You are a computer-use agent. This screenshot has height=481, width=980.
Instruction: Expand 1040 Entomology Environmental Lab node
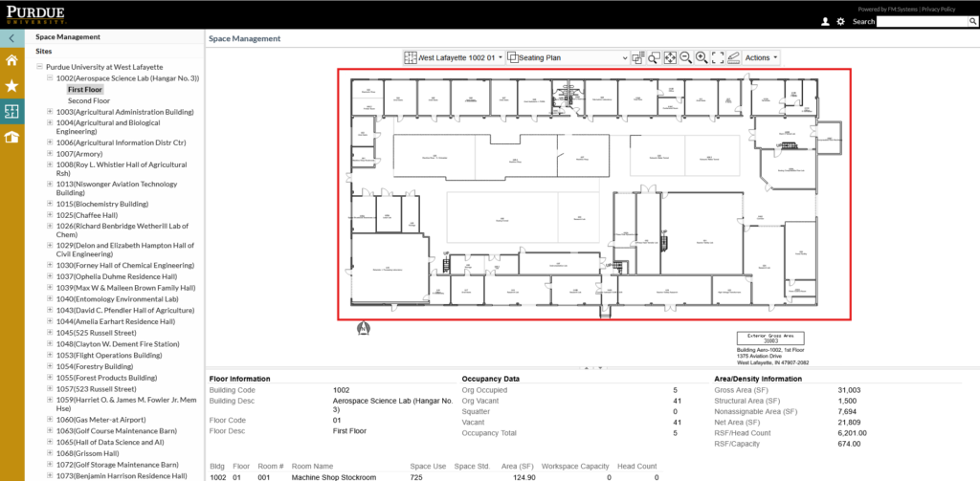click(50, 298)
